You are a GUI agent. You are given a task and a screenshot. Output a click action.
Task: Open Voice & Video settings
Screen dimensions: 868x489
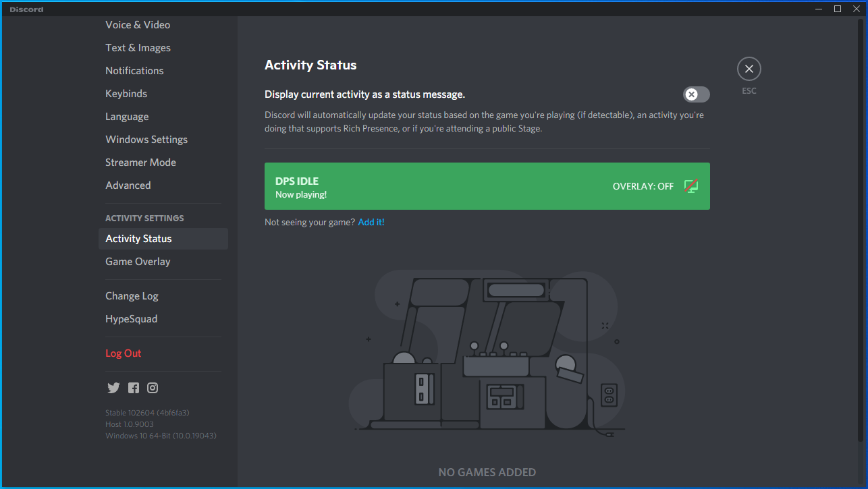tap(138, 25)
